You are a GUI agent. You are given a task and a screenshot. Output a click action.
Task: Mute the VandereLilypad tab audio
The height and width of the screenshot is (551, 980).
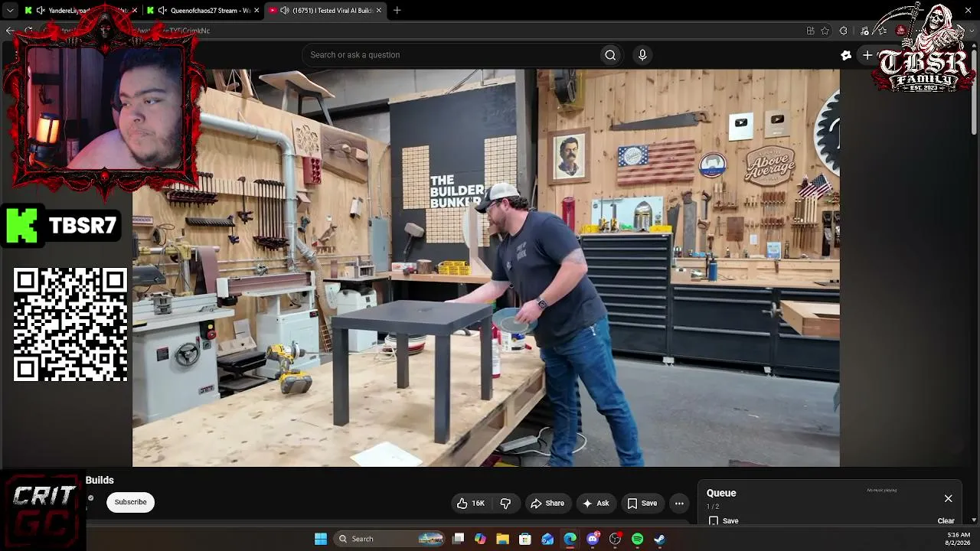40,11
